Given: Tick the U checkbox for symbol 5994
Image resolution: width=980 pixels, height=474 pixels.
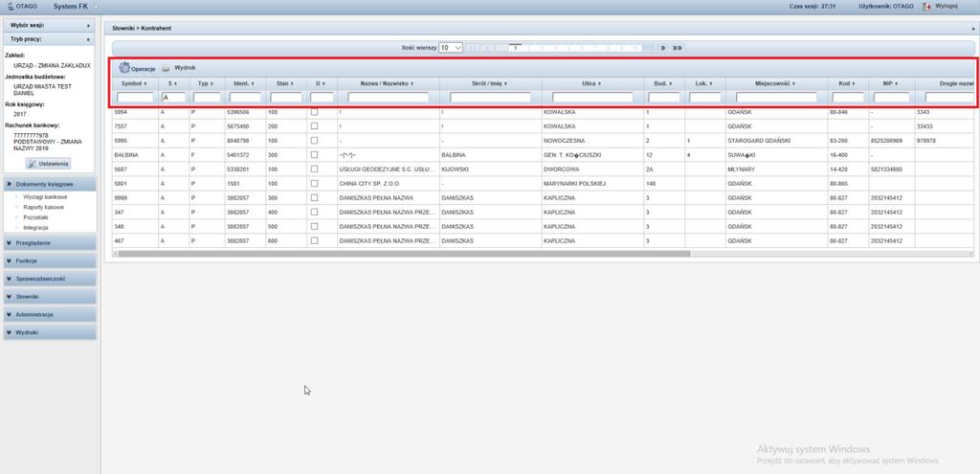Looking at the screenshot, I should [x=314, y=112].
